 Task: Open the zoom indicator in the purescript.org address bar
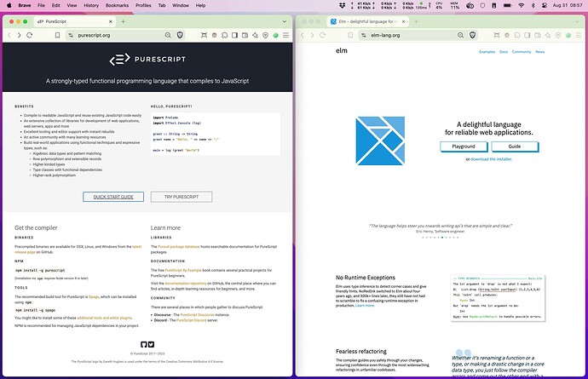point(168,35)
